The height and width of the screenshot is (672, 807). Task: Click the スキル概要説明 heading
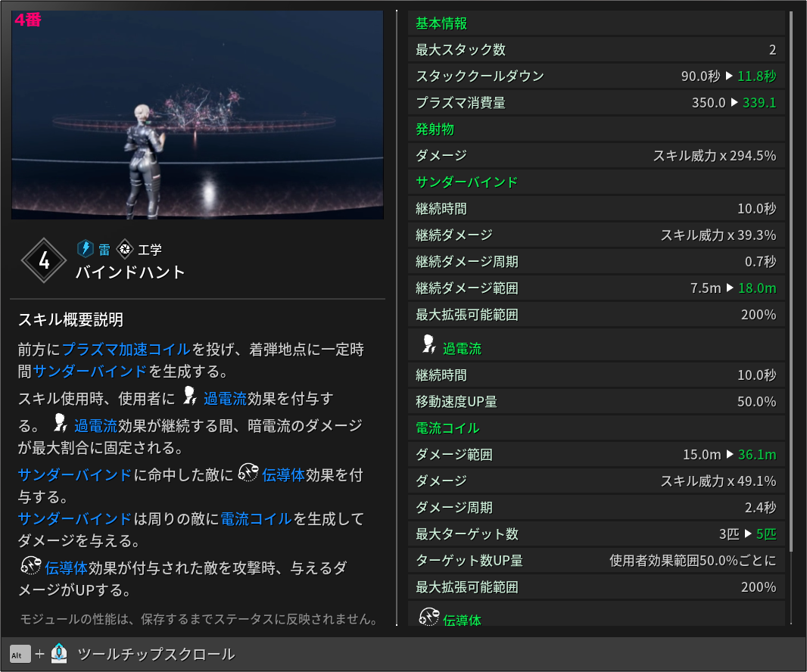(x=71, y=319)
